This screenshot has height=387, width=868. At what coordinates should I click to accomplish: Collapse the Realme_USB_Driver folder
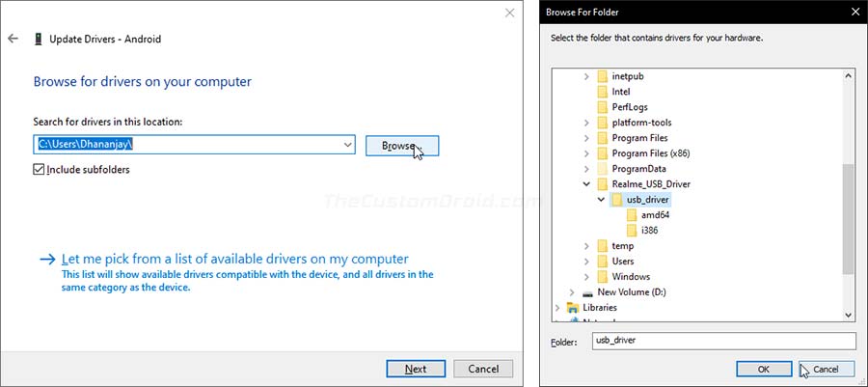coord(586,183)
